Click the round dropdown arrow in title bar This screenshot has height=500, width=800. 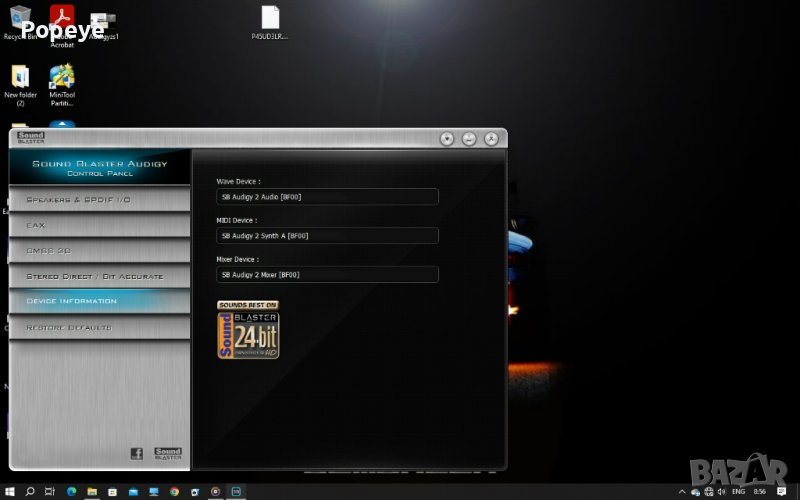(x=447, y=139)
